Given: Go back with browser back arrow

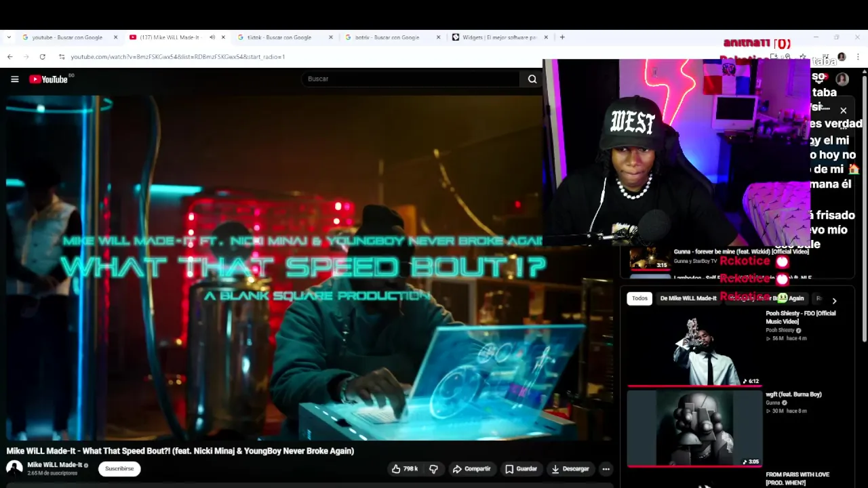Looking at the screenshot, I should 10,57.
